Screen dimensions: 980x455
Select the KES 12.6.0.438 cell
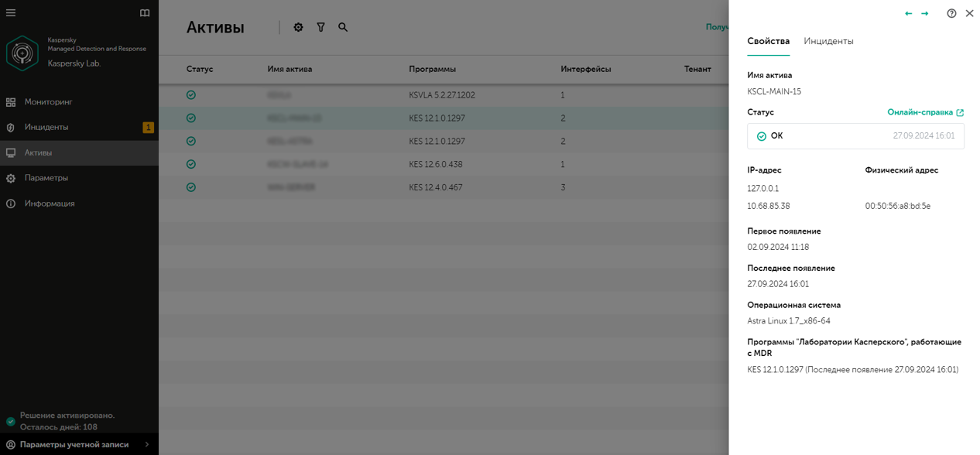click(435, 165)
